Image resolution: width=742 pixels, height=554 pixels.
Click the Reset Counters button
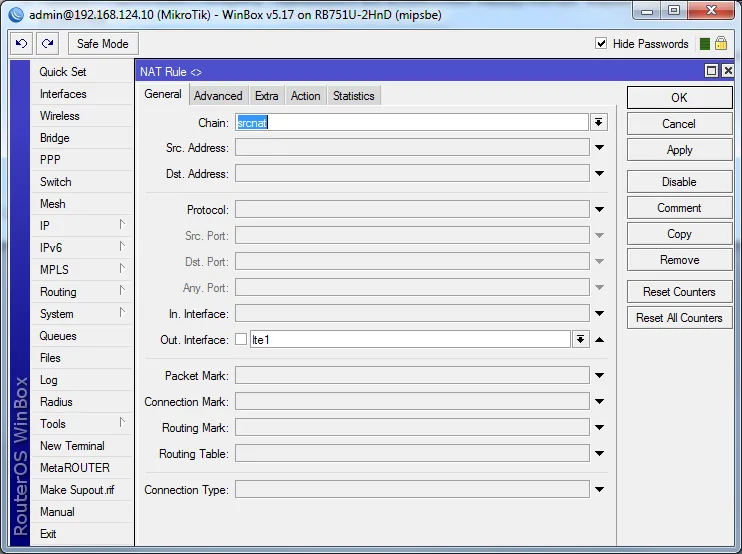680,292
